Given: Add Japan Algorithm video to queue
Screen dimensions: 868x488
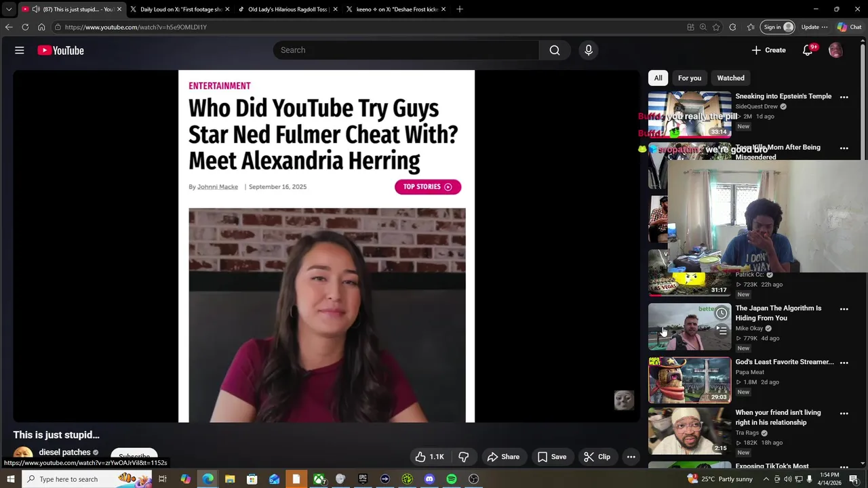Looking at the screenshot, I should (722, 331).
